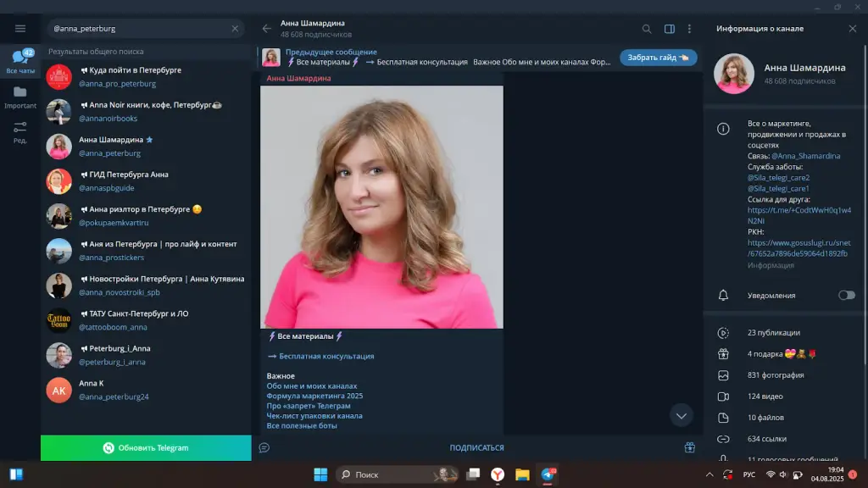Image resolution: width=868 pixels, height=488 pixels.
Task: Open 124 видео shared videos
Action: click(x=785, y=396)
